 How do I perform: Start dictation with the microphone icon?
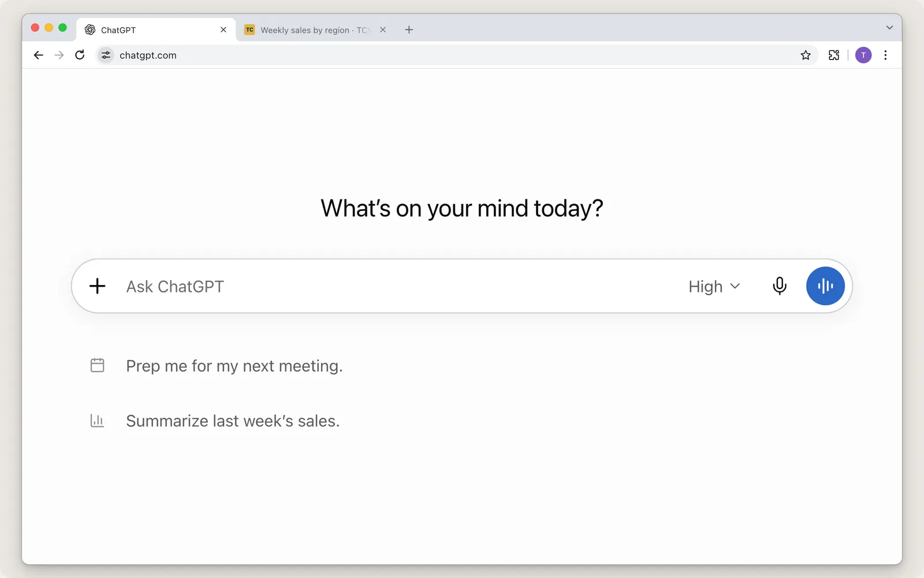(780, 286)
